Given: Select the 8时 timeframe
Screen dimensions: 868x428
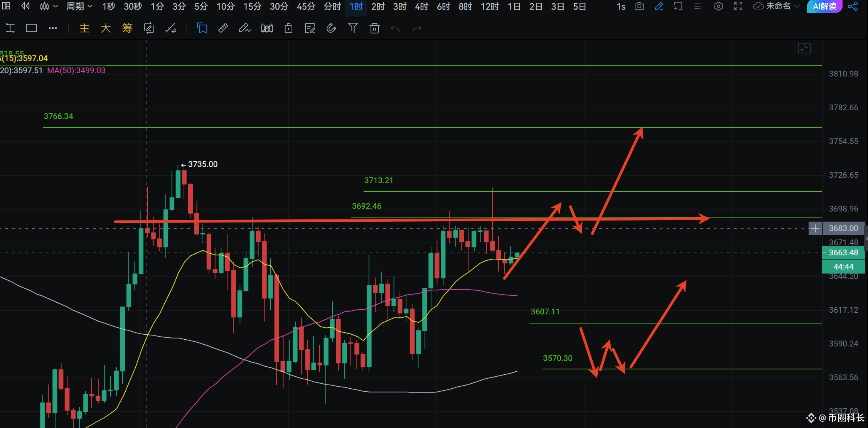Looking at the screenshot, I should [465, 7].
